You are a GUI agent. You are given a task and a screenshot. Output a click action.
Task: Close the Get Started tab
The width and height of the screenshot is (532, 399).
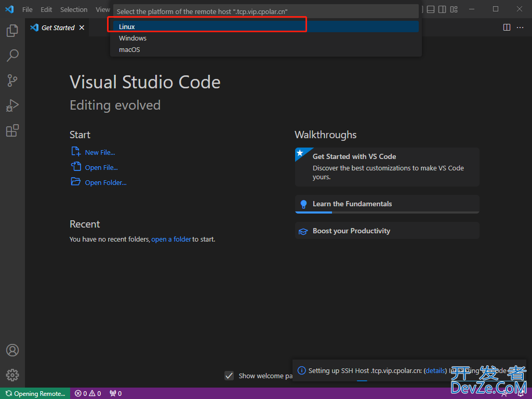(82, 28)
